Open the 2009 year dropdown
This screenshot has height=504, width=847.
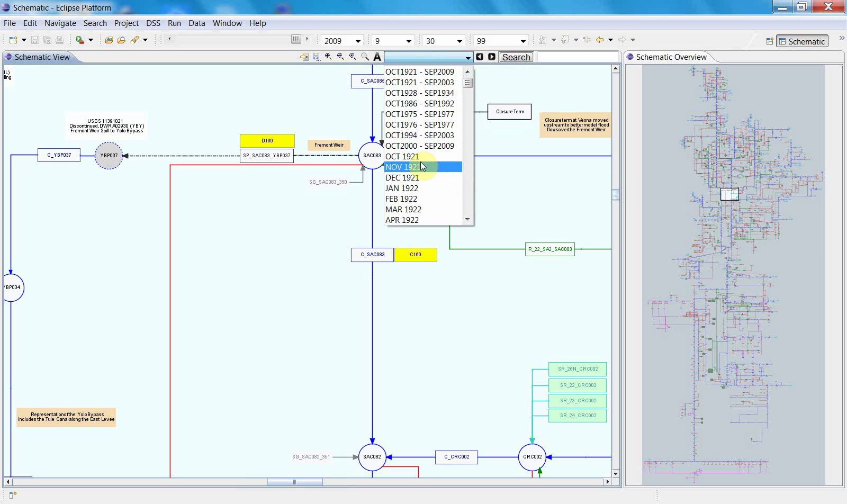(358, 41)
